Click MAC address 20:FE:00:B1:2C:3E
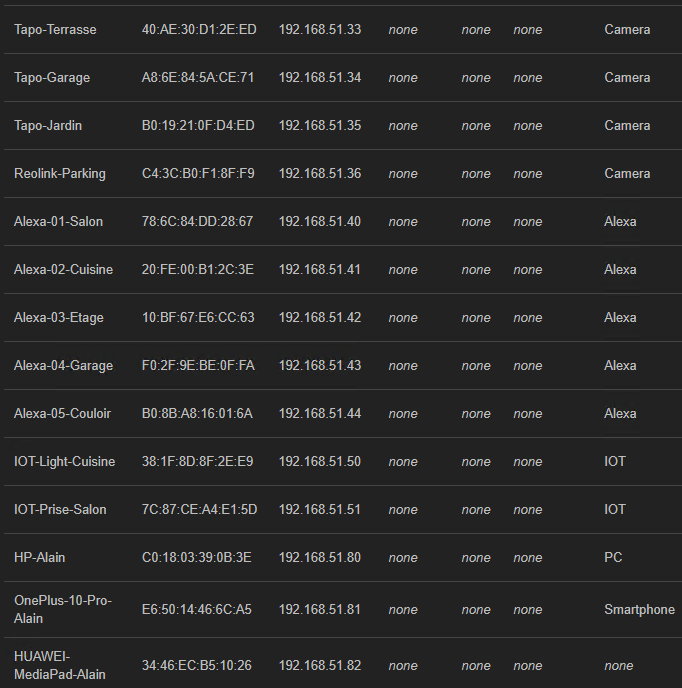 click(197, 269)
